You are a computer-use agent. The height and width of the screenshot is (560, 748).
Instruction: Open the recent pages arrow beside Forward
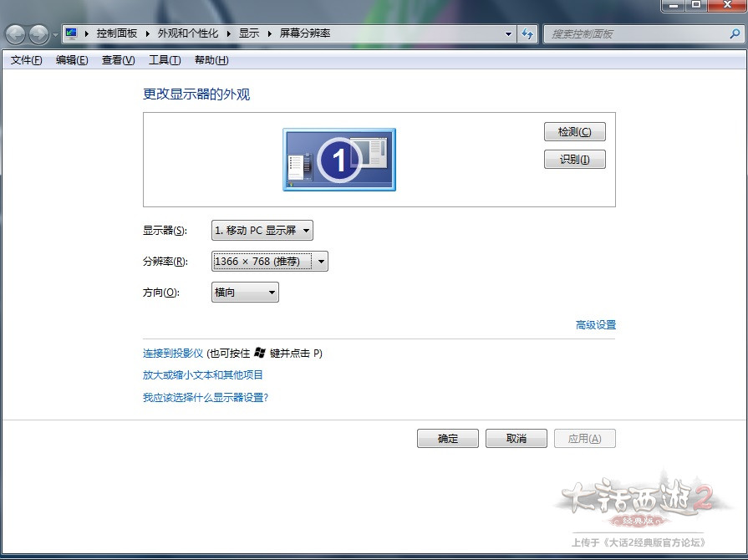(x=55, y=34)
